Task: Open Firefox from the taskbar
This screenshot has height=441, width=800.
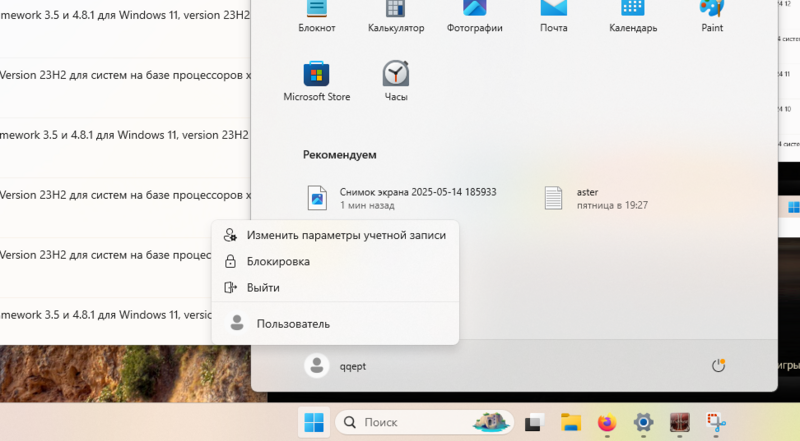Action: click(607, 423)
